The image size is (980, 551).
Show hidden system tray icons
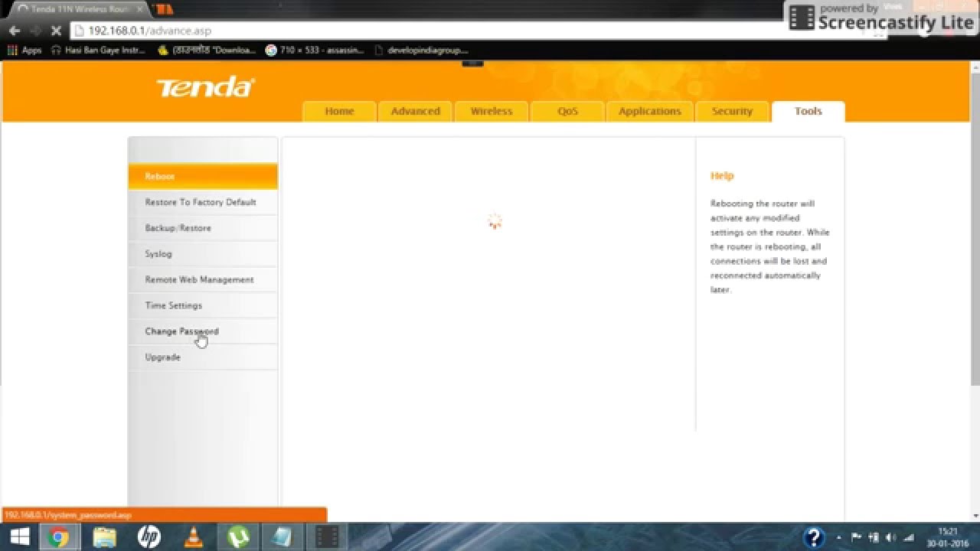click(839, 537)
